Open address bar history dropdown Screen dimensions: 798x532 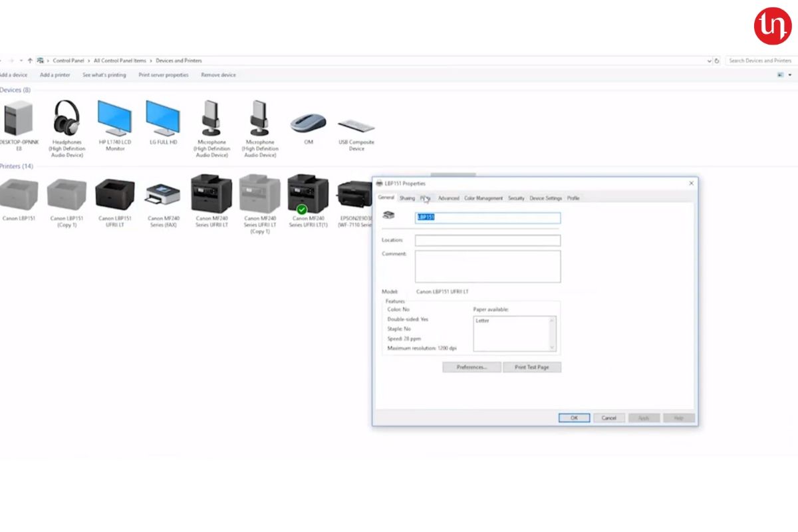(x=710, y=61)
